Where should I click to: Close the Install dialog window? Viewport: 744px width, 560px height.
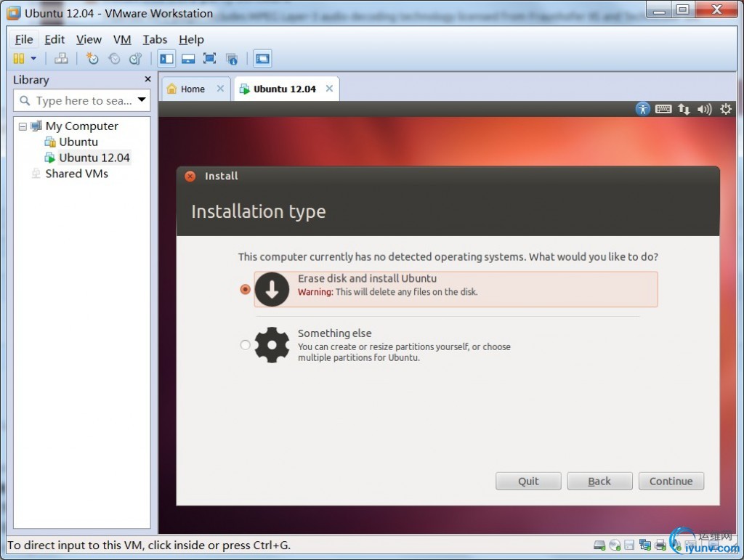pos(190,176)
